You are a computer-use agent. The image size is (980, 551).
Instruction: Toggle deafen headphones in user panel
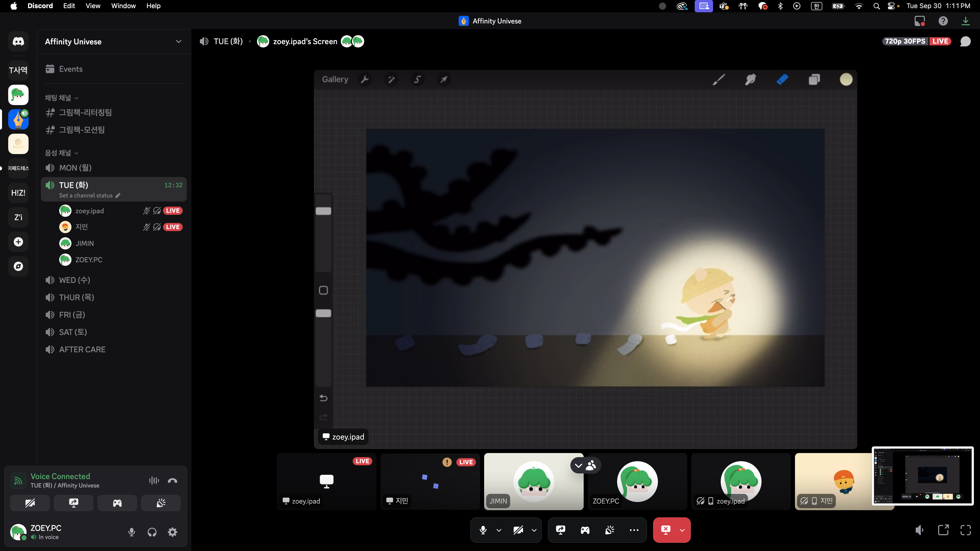(152, 532)
